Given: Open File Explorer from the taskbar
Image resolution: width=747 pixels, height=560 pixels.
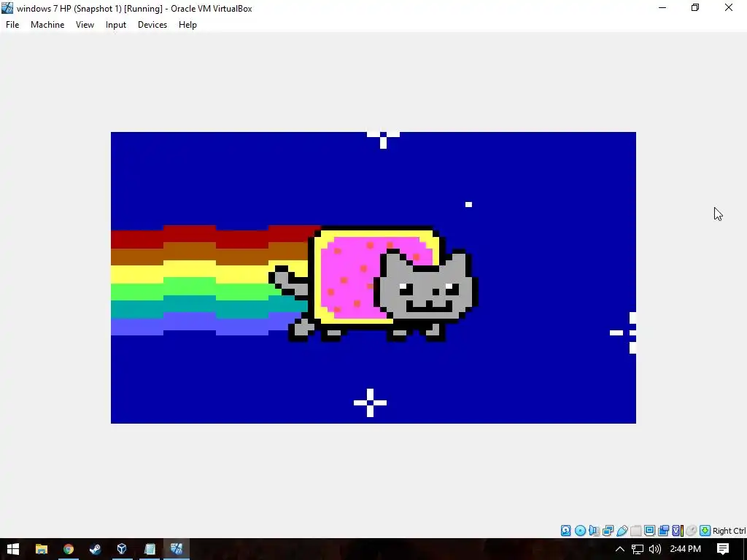Looking at the screenshot, I should (x=42, y=549).
